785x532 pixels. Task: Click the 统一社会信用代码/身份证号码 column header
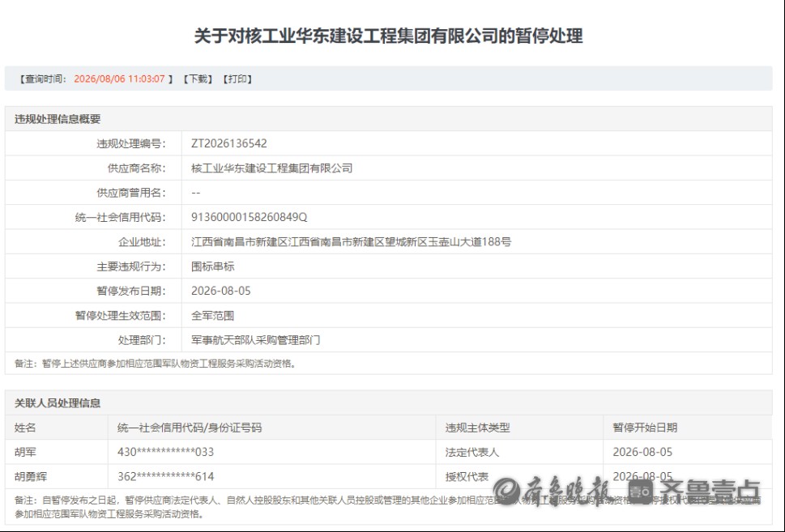click(x=190, y=428)
